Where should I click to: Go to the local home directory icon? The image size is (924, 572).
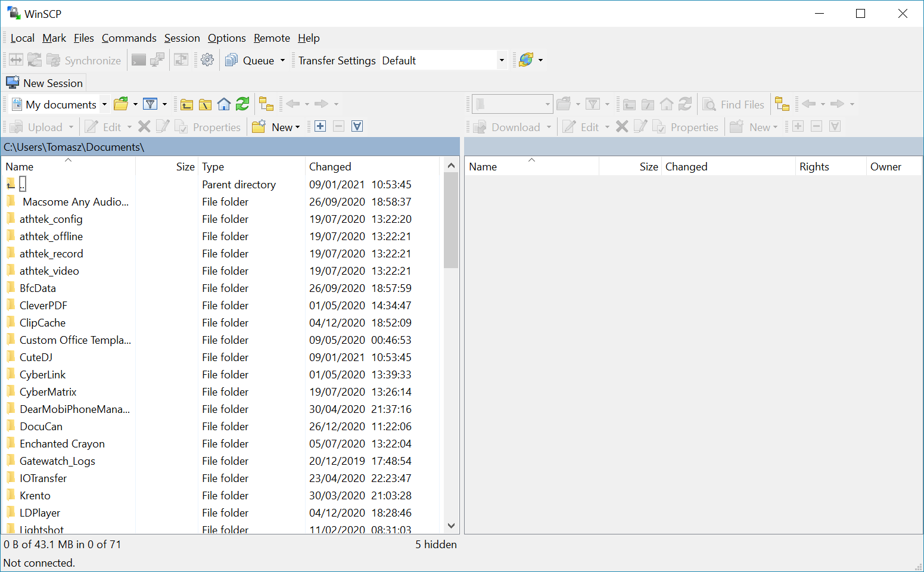[x=224, y=104]
